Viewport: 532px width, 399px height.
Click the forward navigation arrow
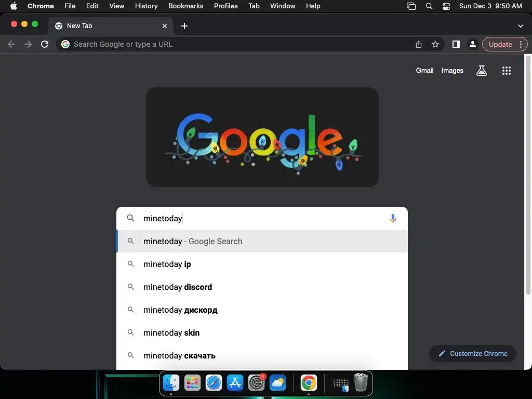pyautogui.click(x=28, y=44)
